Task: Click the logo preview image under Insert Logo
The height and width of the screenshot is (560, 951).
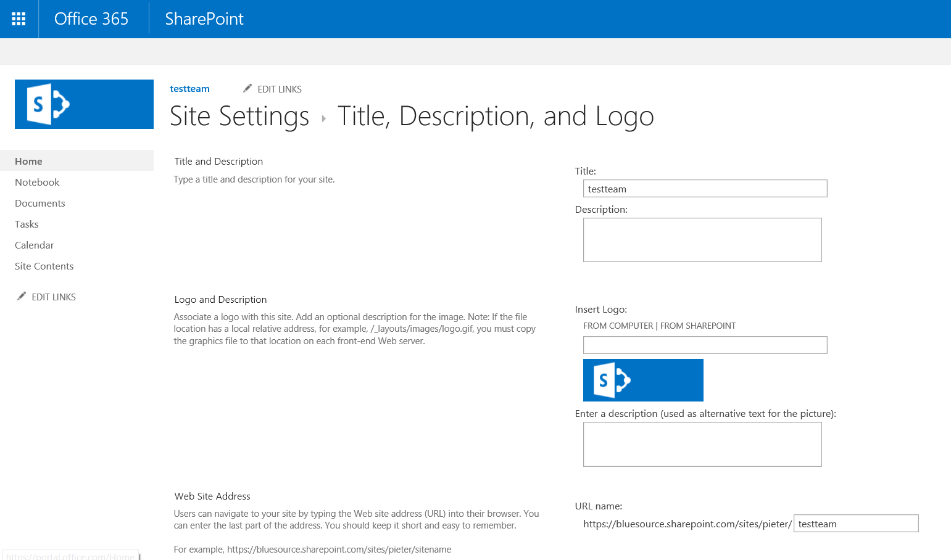Action: pos(643,380)
